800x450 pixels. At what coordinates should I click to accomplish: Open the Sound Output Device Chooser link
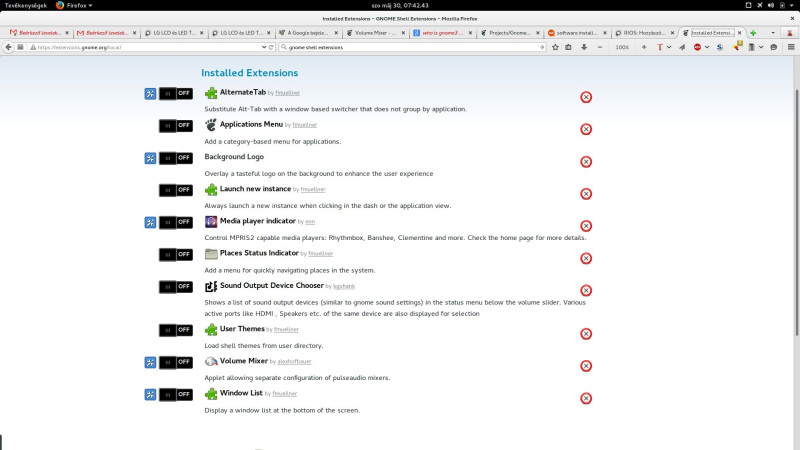coord(271,286)
